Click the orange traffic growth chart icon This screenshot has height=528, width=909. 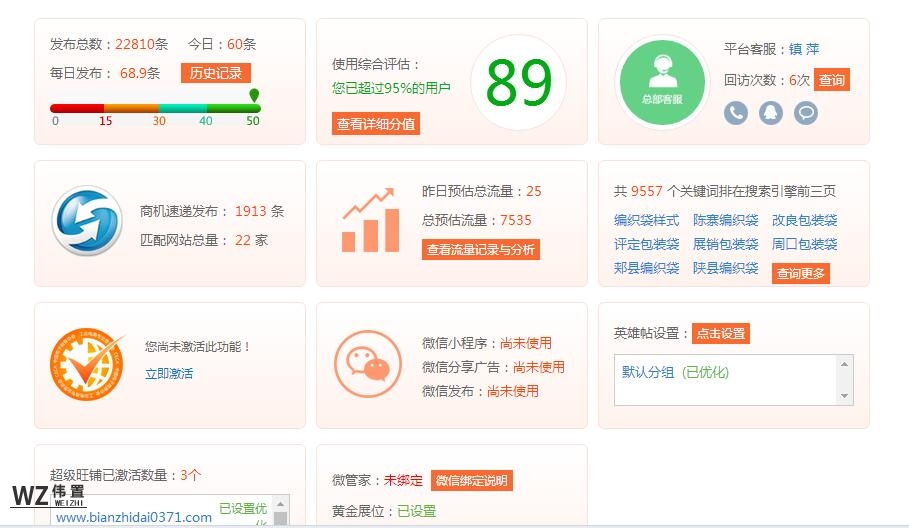pyautogui.click(x=370, y=222)
